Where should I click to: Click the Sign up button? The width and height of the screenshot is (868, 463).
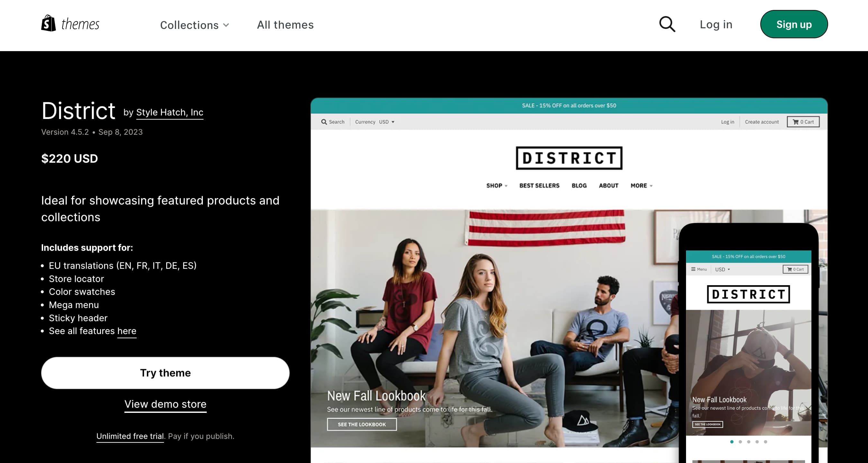[x=793, y=24]
